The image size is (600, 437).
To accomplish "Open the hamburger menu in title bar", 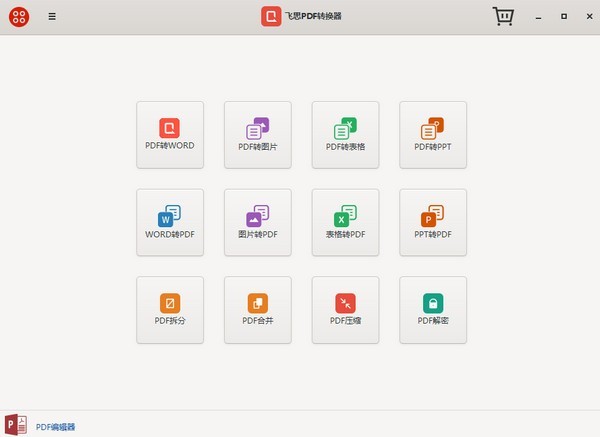I will pos(52,17).
